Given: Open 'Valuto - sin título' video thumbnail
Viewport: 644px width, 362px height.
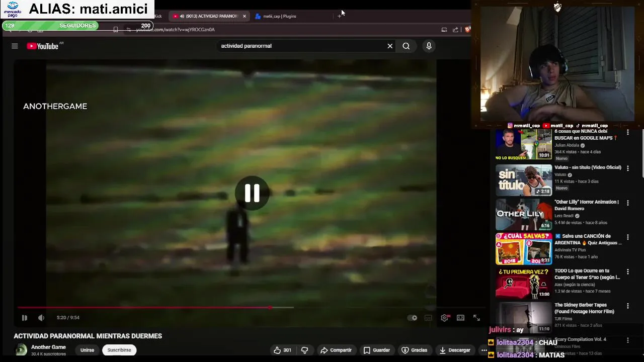Looking at the screenshot, I should [x=523, y=180].
